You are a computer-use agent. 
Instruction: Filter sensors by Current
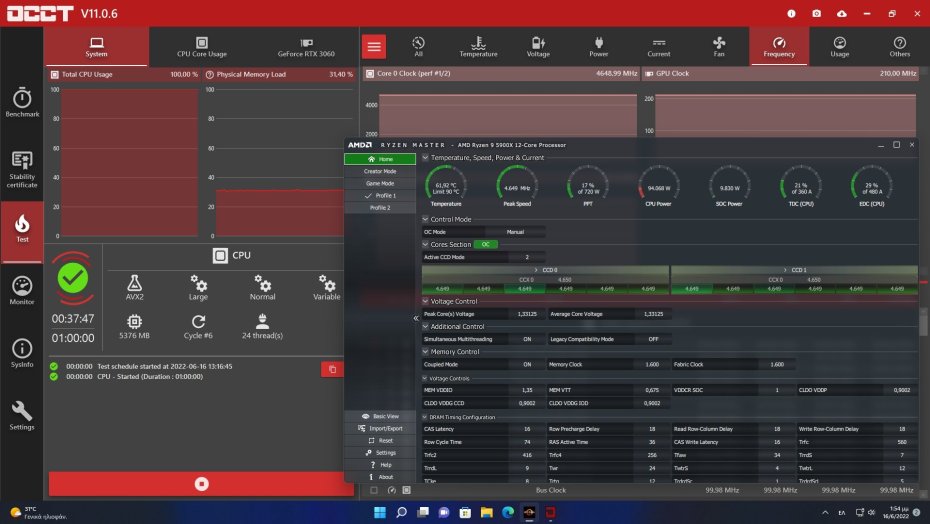pos(658,47)
